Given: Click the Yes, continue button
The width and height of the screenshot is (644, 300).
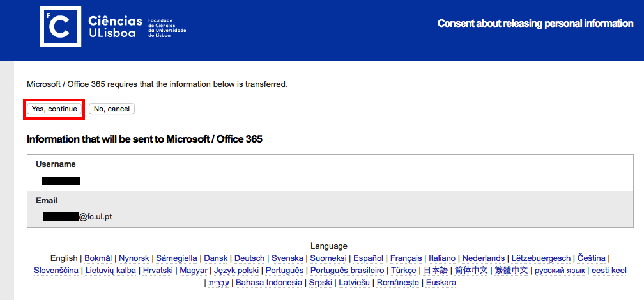Looking at the screenshot, I should (54, 109).
